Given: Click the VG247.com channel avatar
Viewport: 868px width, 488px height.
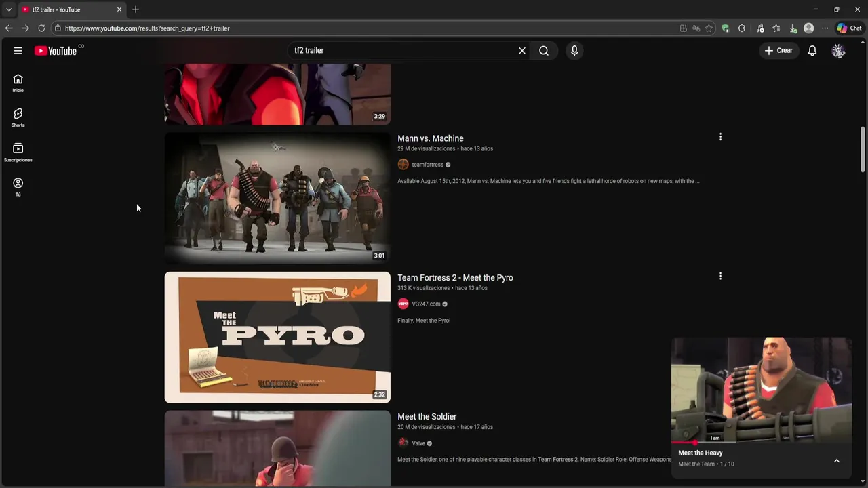Looking at the screenshot, I should pyautogui.click(x=403, y=304).
